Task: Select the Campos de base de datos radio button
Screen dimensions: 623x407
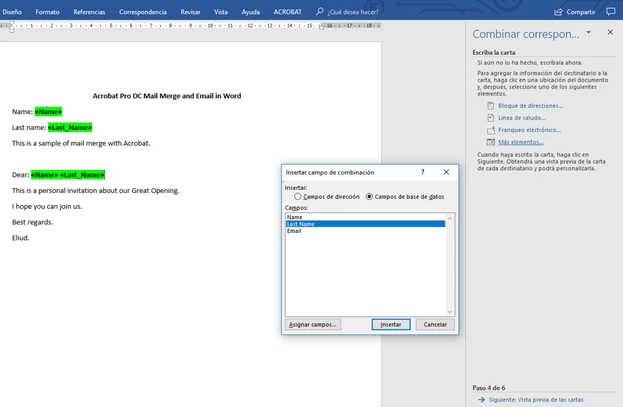Action: click(369, 196)
